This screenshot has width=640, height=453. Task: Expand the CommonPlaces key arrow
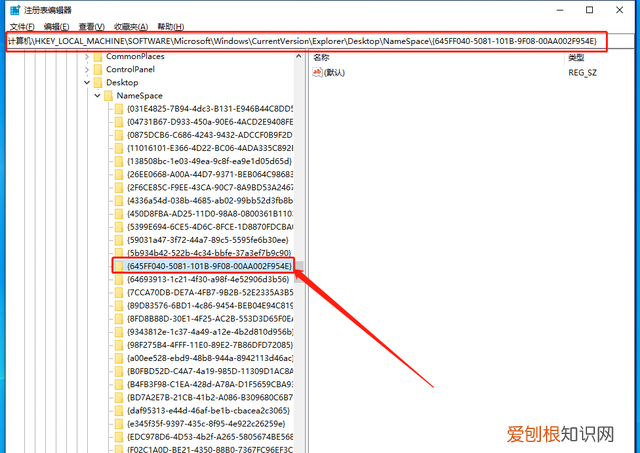tap(87, 57)
